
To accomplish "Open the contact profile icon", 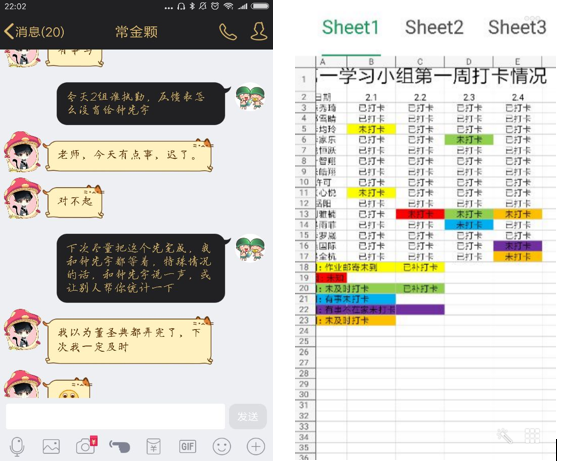I will tap(259, 31).
